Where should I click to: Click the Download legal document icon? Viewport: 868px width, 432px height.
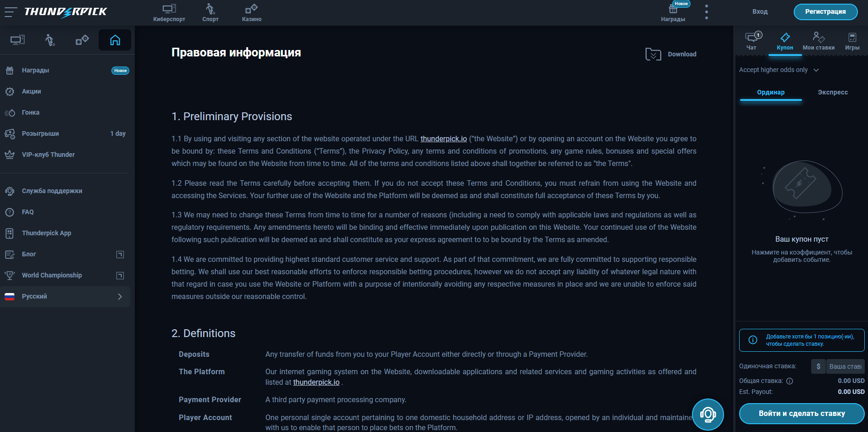[x=653, y=54]
